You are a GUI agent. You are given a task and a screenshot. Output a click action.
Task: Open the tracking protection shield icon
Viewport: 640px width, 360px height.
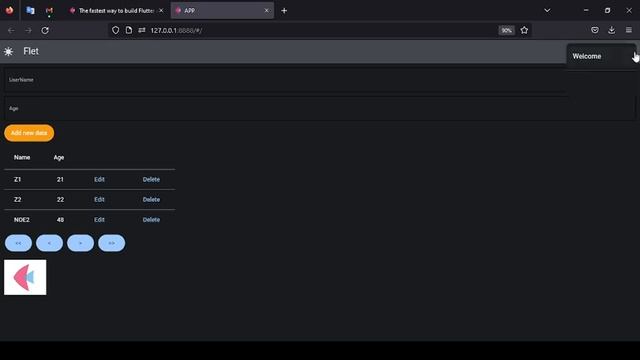(116, 30)
